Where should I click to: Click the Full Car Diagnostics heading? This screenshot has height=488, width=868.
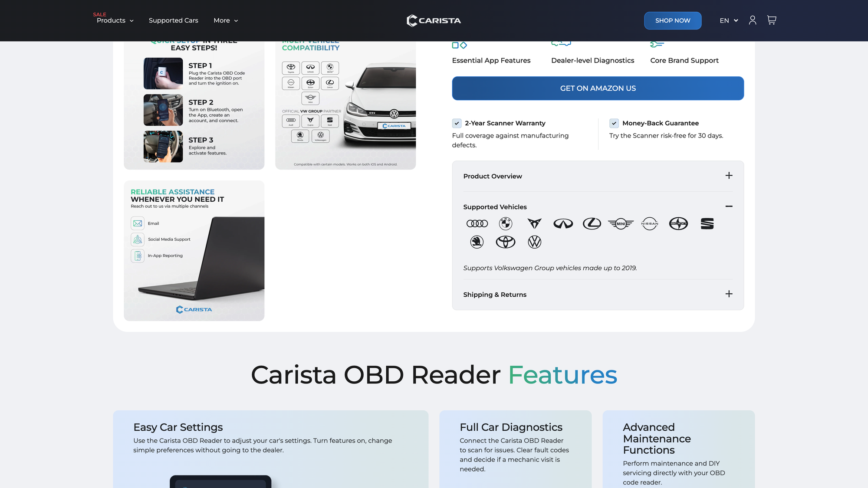pyautogui.click(x=511, y=427)
